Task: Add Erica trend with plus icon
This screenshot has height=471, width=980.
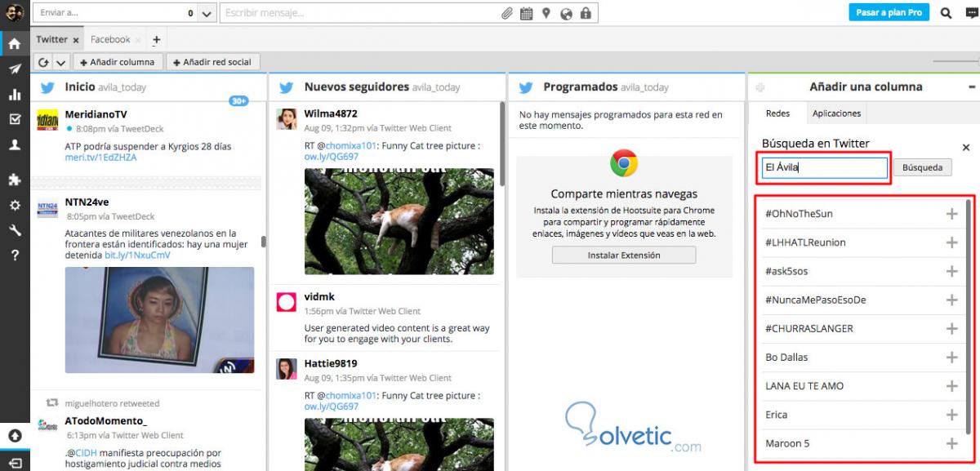Action: 951,415
